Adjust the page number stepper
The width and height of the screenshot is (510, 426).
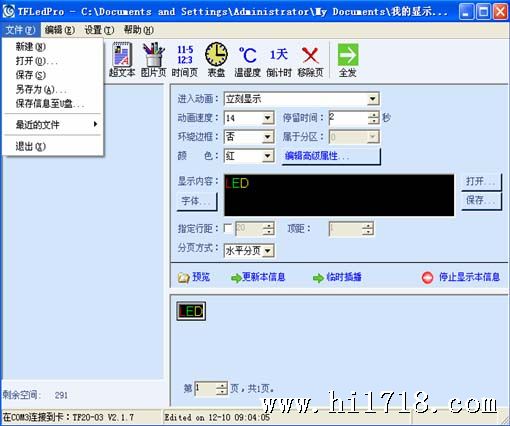[x=222, y=389]
